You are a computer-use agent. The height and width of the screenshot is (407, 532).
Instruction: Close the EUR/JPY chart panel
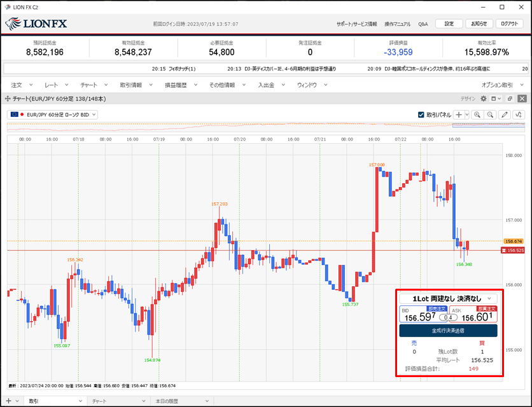(522, 99)
